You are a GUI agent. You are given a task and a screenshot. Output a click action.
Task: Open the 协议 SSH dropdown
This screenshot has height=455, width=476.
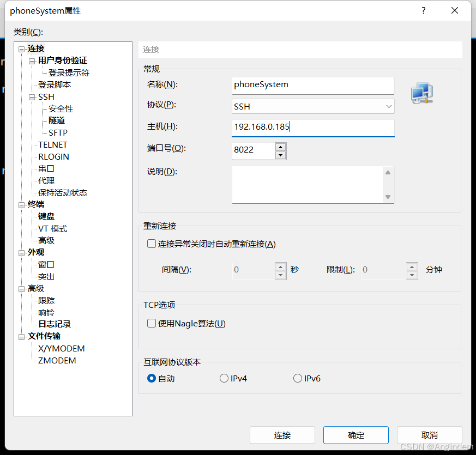(313, 106)
